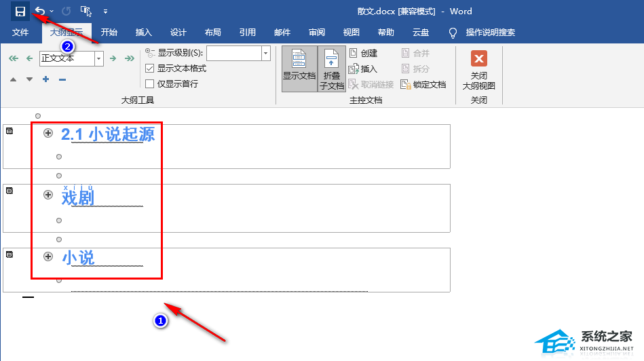Collapse selected item with minus icon
The width and height of the screenshot is (644, 361).
coord(62,79)
